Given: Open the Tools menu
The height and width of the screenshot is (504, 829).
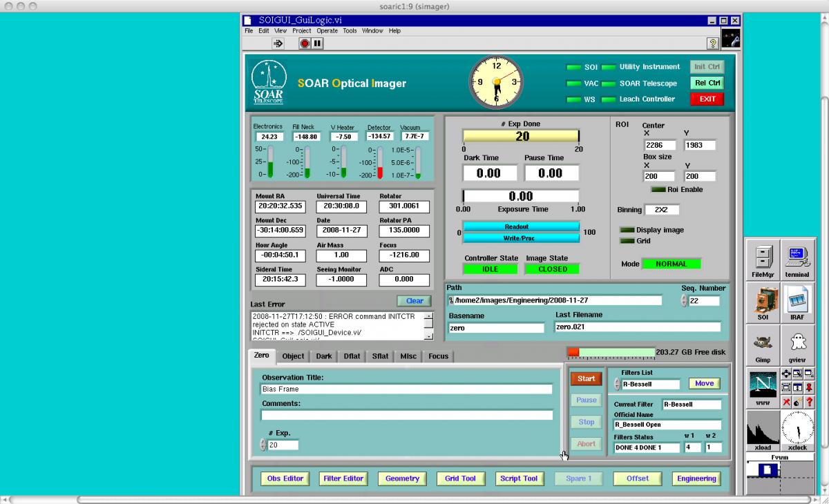Looking at the screenshot, I should coord(350,31).
